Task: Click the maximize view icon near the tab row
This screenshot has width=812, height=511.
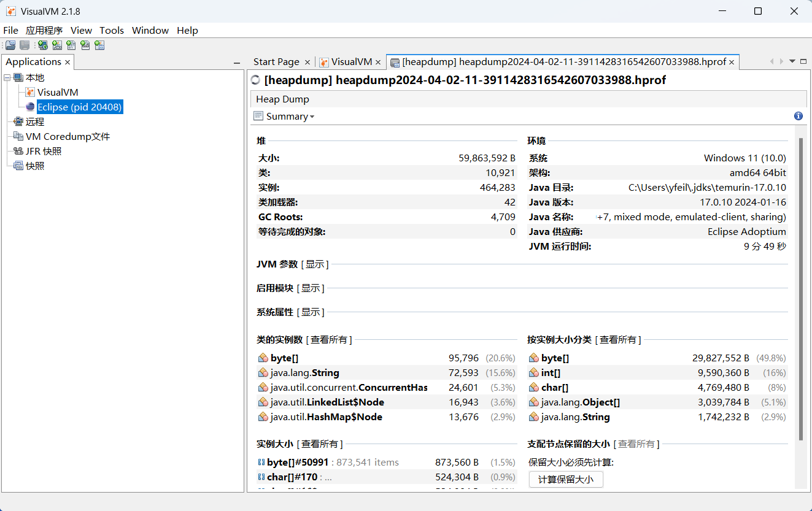Action: (803, 61)
